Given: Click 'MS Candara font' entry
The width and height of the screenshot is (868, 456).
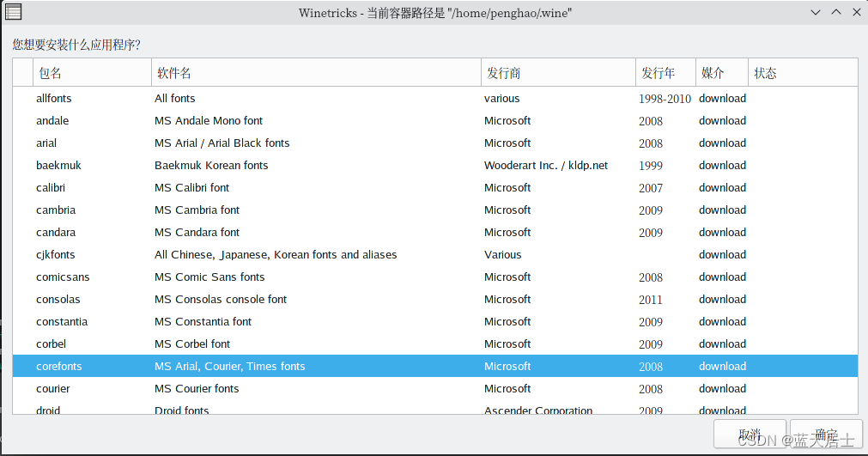Looking at the screenshot, I should pos(197,233).
